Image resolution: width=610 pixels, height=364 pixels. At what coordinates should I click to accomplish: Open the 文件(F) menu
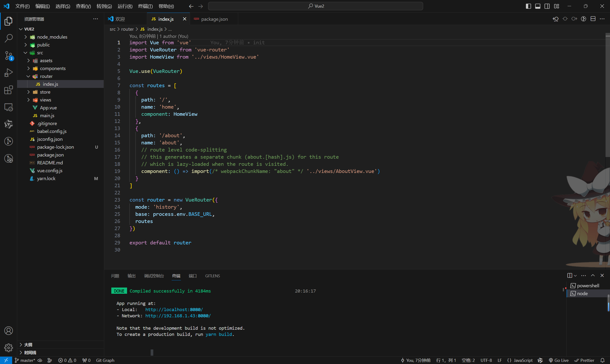[x=22, y=6]
